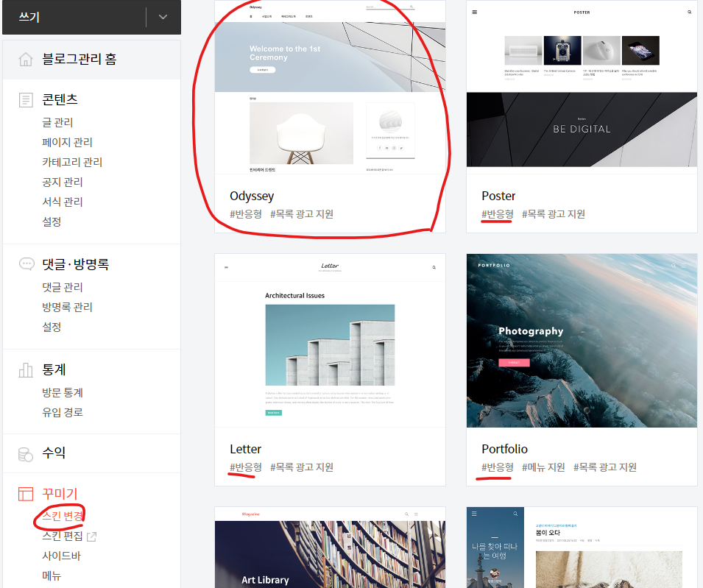Open 방문 통계
Screen dimensions: 703x588
pos(63,392)
